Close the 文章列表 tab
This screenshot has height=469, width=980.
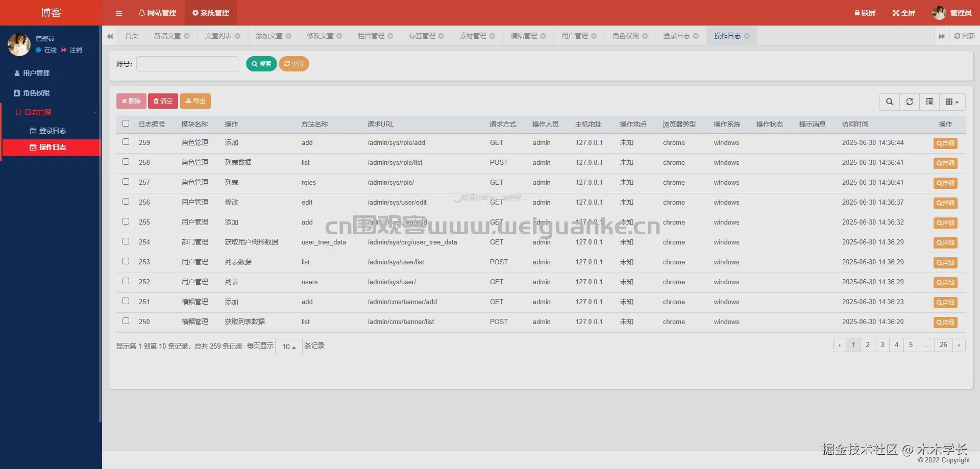coord(237,36)
